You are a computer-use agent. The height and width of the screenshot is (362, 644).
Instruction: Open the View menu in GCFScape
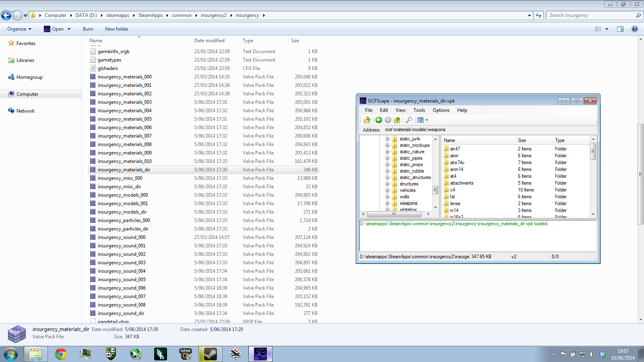pos(400,110)
